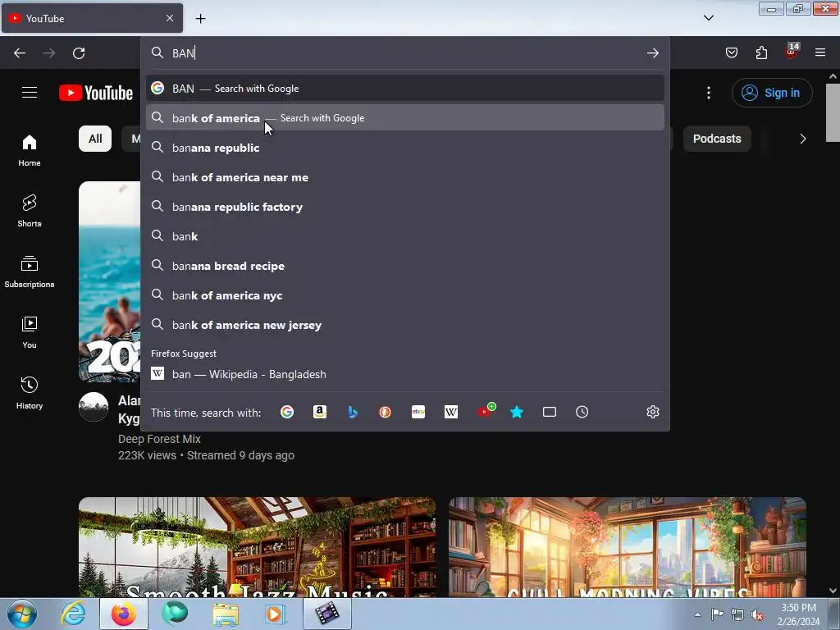Click muted volume icon in tray
Image resolution: width=840 pixels, height=630 pixels.
757,614
